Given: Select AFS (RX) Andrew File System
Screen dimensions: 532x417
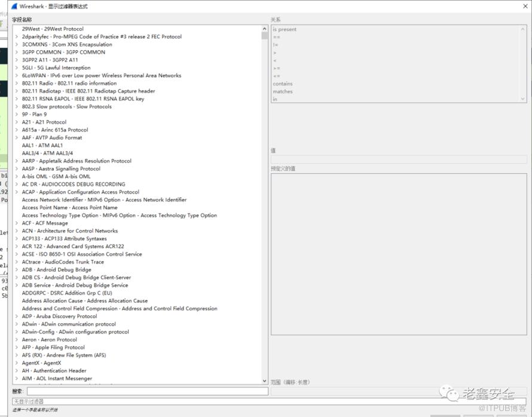Looking at the screenshot, I should [64, 355].
